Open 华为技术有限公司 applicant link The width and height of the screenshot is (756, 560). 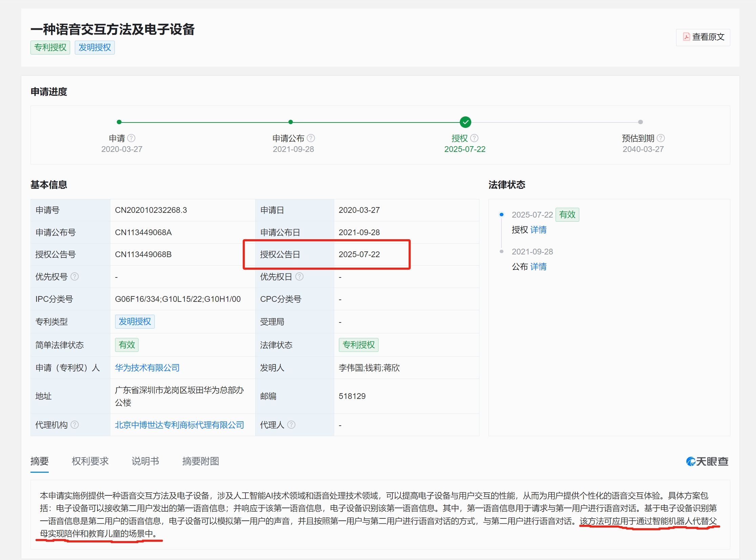click(147, 368)
